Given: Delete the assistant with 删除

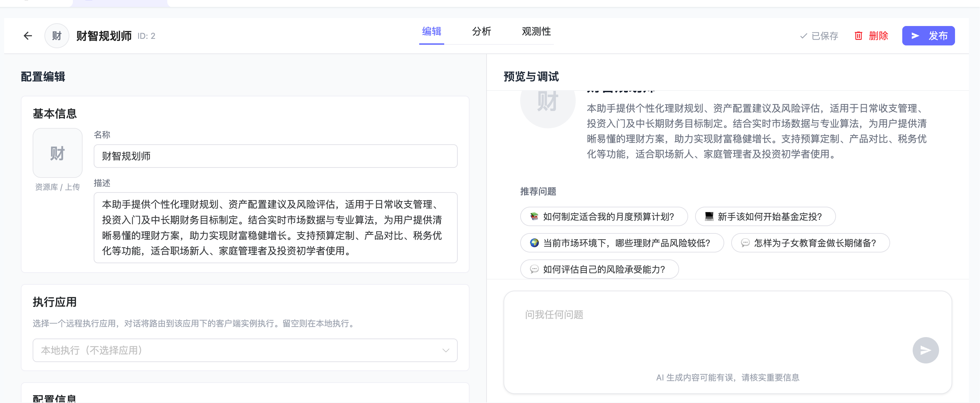Looking at the screenshot, I should (x=871, y=36).
